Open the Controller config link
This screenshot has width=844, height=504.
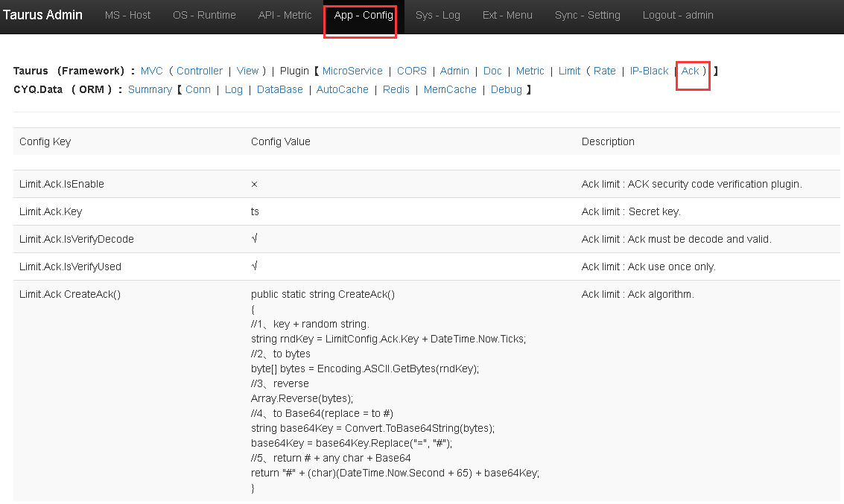(x=199, y=71)
